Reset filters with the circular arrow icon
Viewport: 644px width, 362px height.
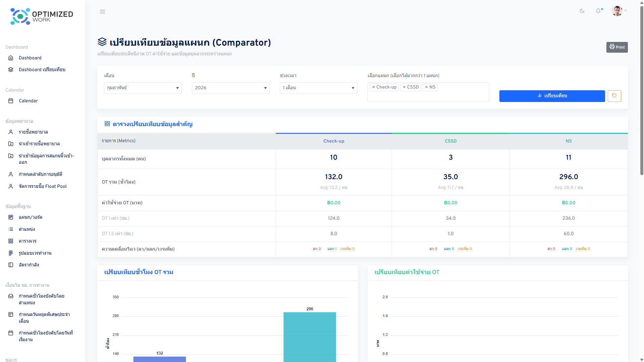614,96
